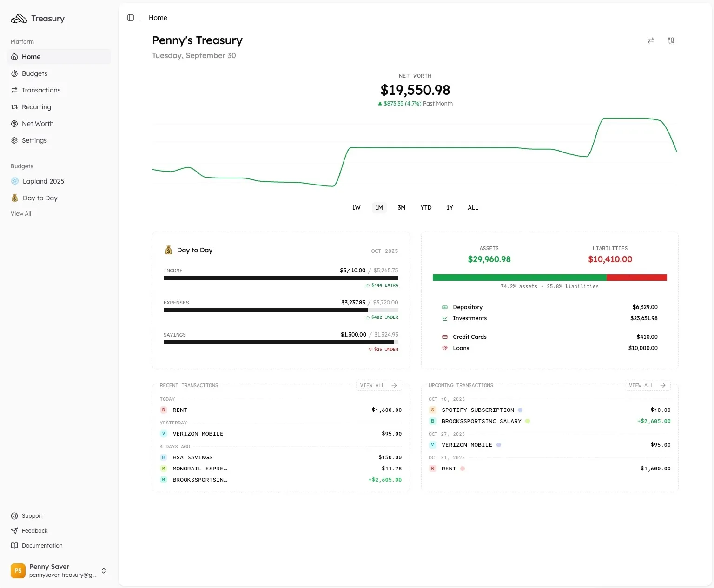Click the transfer arrows icon near title
714x588 pixels.
tap(650, 40)
